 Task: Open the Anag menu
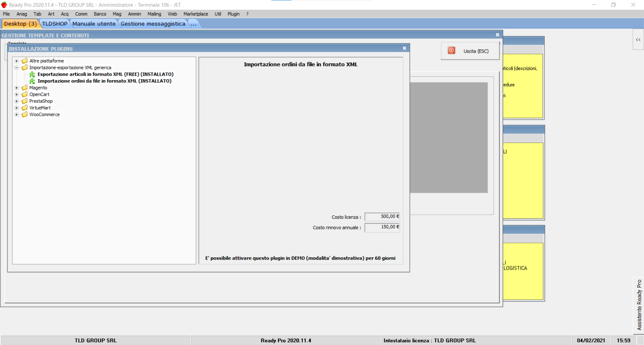point(22,14)
